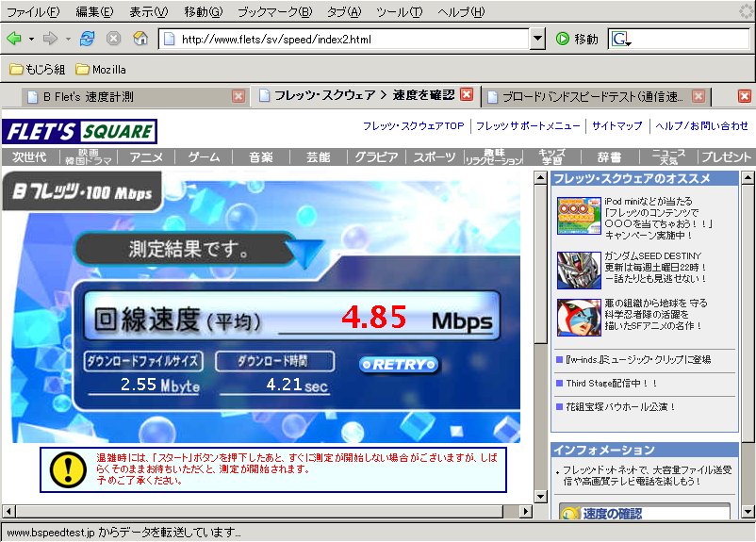Select the スポーツ category
756x542 pixels.
click(435, 157)
